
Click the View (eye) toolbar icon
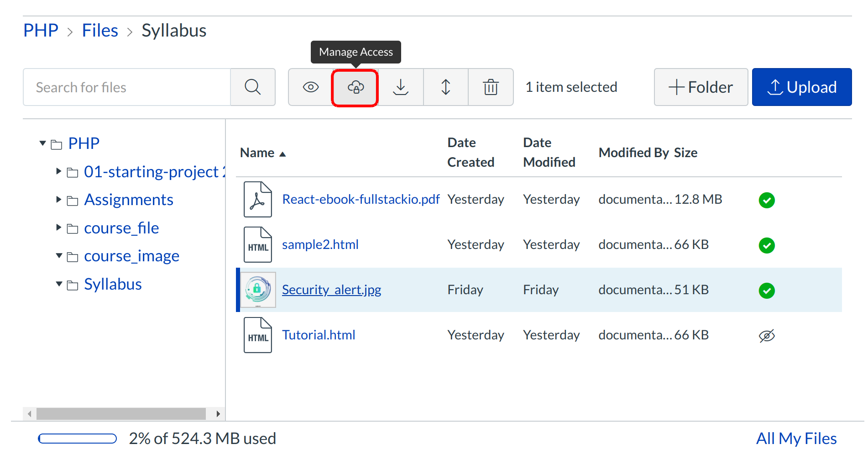310,87
